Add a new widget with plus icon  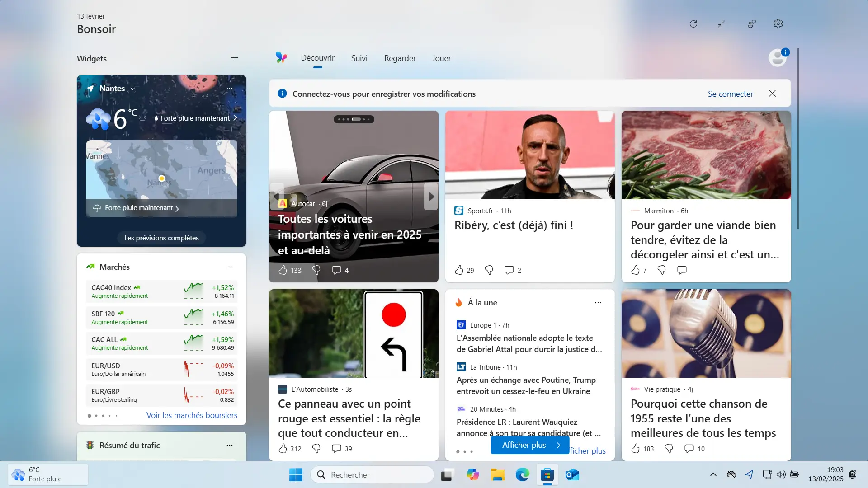[235, 58]
